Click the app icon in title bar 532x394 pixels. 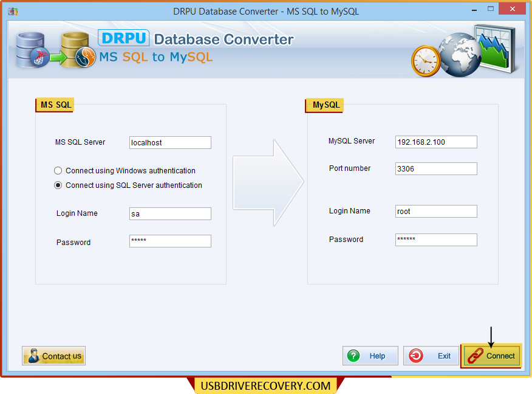coord(13,11)
